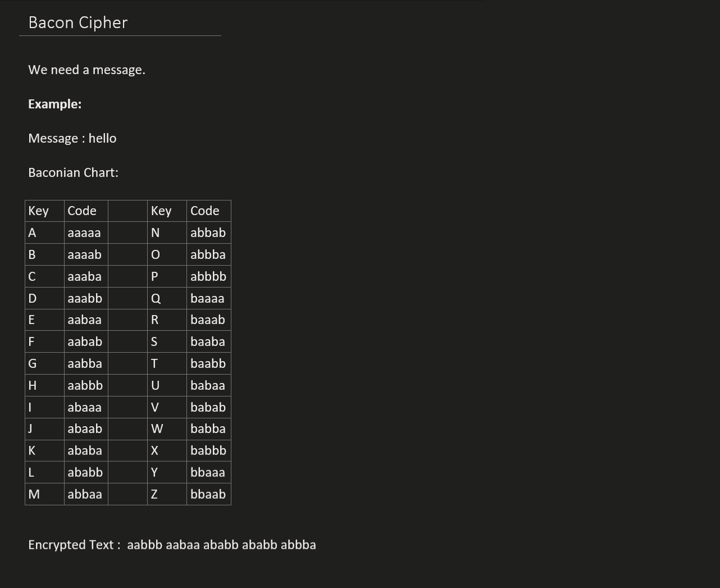Select table cell with code 'baaaa'
The width and height of the screenshot is (720, 588).
click(x=209, y=298)
